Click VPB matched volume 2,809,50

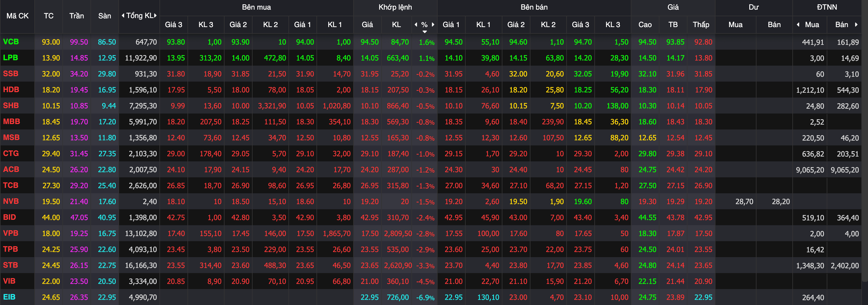click(398, 233)
